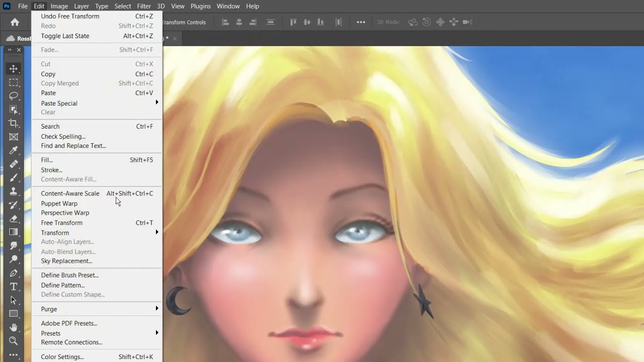
Task: Select the Object Selection tool
Action: (x=14, y=110)
